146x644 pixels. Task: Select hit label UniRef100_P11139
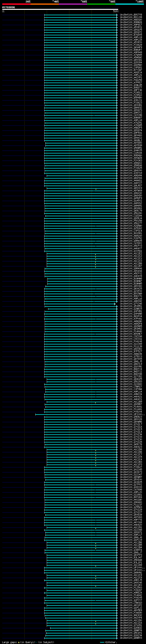pyautogui.click(x=131, y=347)
